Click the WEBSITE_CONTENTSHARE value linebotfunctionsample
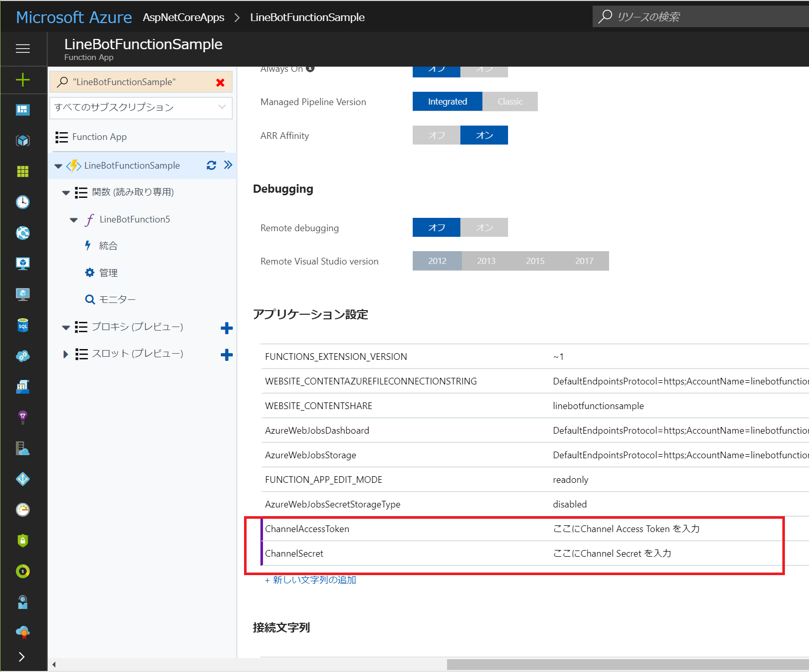The width and height of the screenshot is (809, 672). pyautogui.click(x=598, y=406)
